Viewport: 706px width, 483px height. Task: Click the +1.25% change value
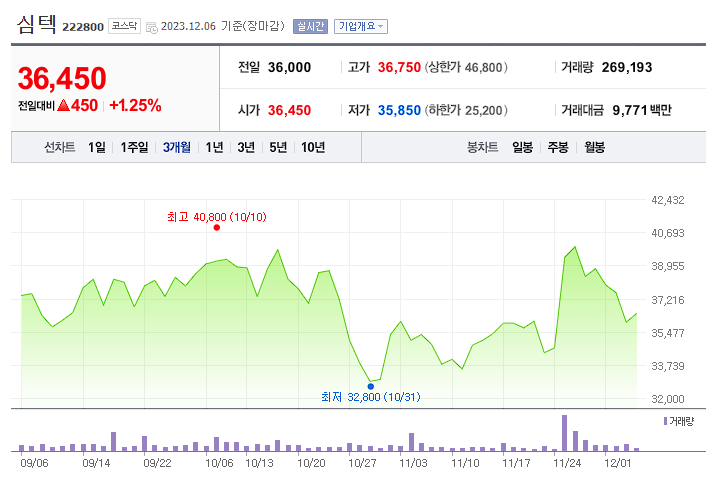[x=135, y=105]
